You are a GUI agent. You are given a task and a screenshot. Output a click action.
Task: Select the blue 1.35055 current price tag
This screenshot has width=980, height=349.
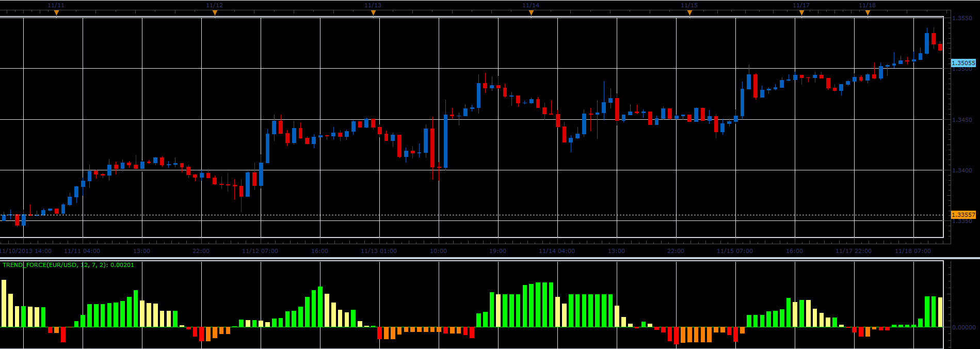tap(963, 63)
